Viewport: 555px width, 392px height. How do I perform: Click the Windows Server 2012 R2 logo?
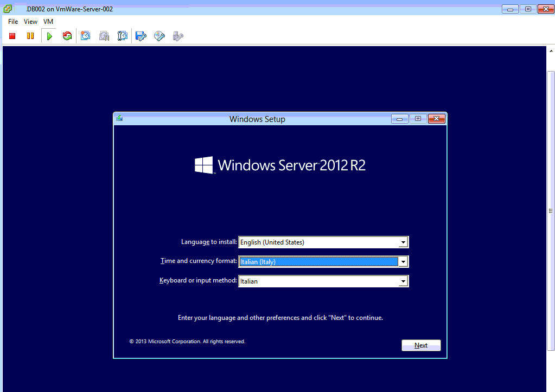point(280,165)
